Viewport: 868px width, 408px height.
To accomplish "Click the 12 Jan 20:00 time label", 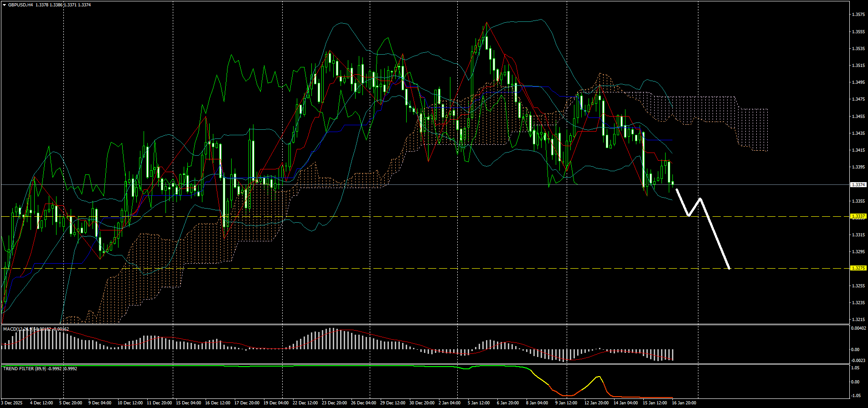I will pos(596,403).
